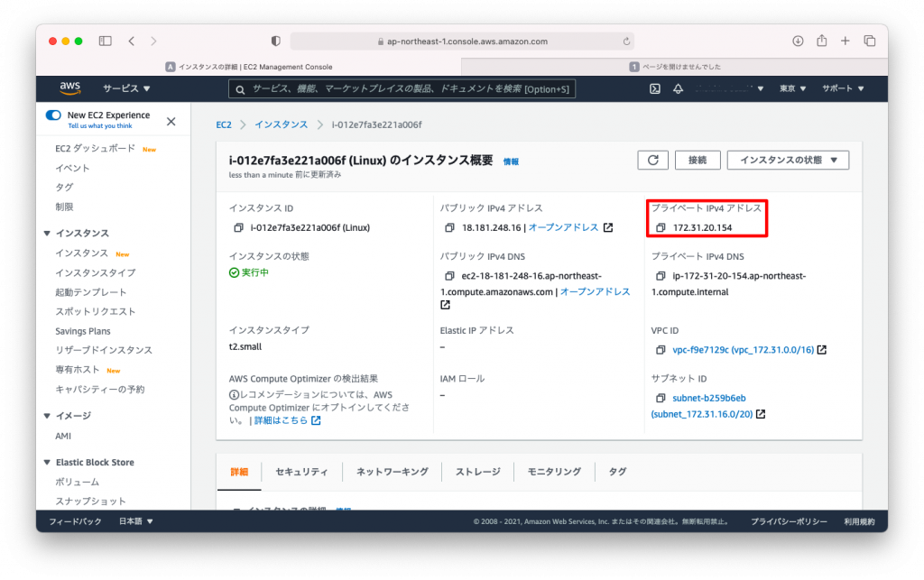Refresh the instance overview with the refresh icon
The image size is (924, 580).
coord(652,160)
